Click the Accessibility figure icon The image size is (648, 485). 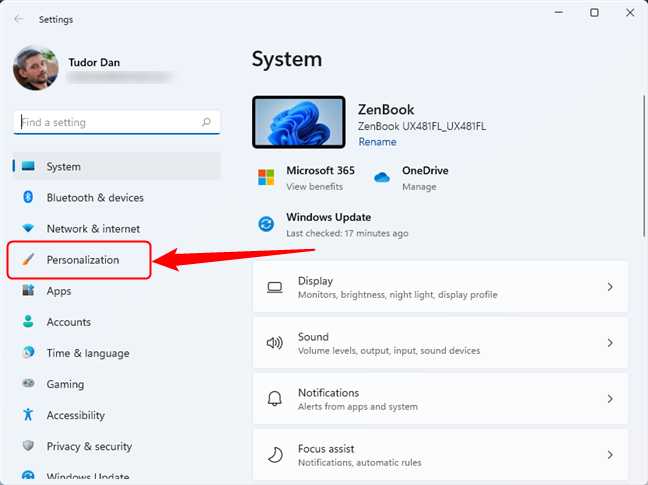coord(28,414)
